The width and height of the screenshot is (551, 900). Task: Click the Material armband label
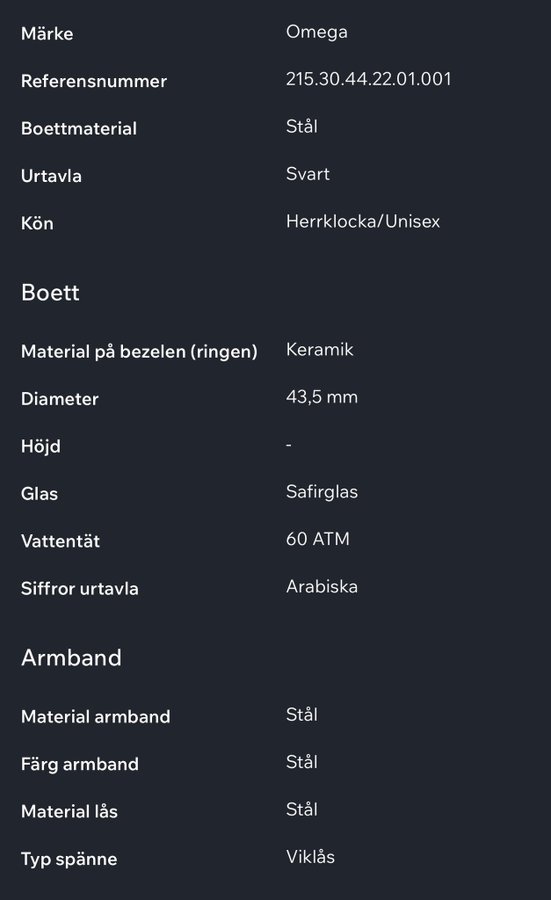point(96,716)
